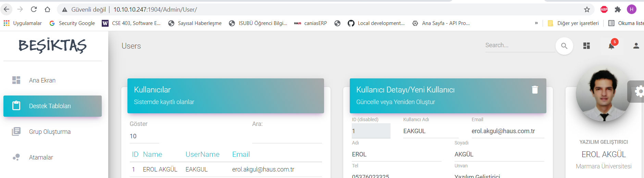The image size is (644, 178).
Task: Open the user account person icon
Action: (x=636, y=46)
